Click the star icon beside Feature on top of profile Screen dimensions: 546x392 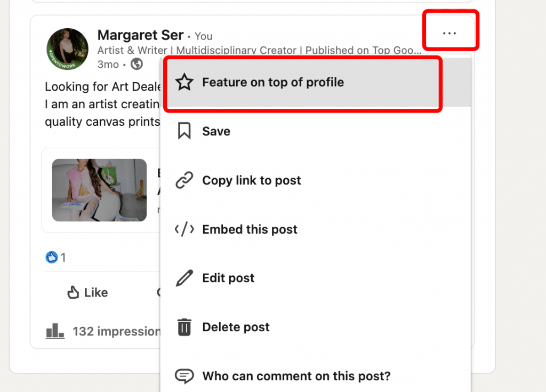click(184, 83)
